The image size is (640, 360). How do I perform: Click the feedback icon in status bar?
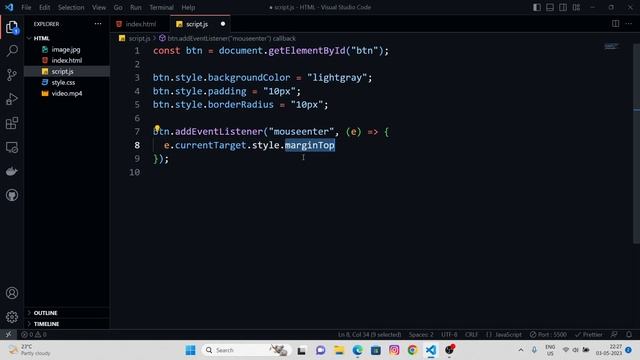point(614,334)
